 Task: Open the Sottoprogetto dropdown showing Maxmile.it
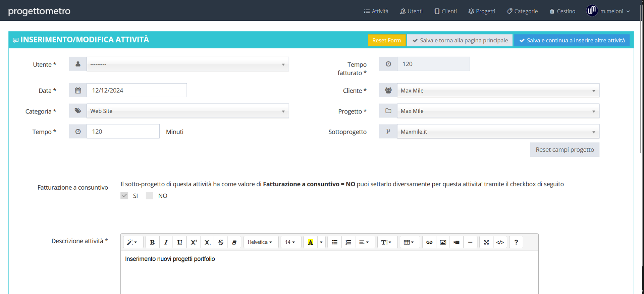coord(498,132)
